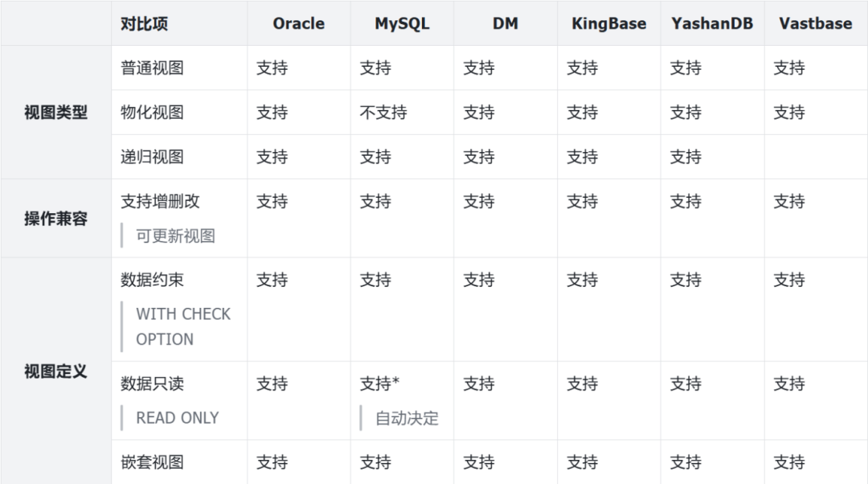Click the 递归视图 row label
Viewport: 868px width, 484px height.
152,157
